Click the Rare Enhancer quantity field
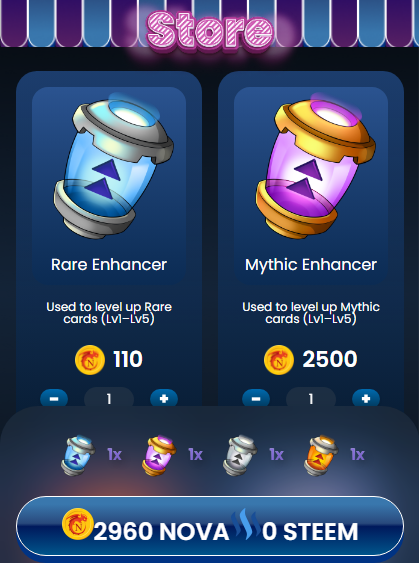 tap(109, 399)
